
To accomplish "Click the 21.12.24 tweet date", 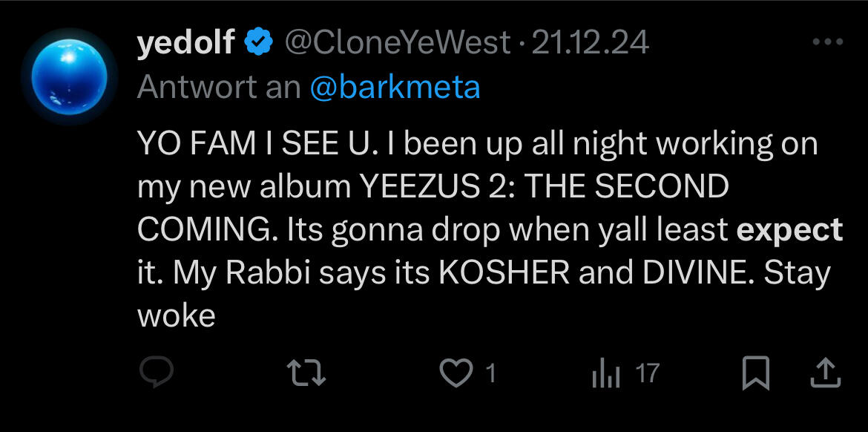I will [591, 44].
